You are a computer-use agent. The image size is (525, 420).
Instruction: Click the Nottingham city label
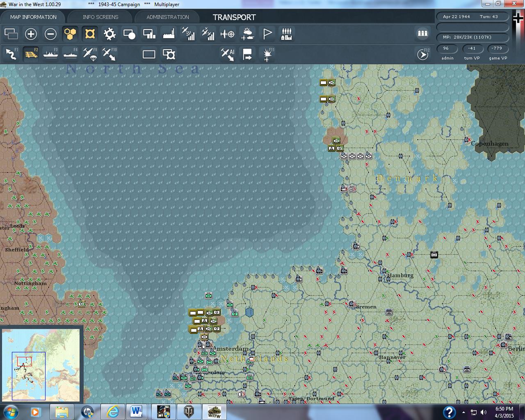(x=30, y=283)
